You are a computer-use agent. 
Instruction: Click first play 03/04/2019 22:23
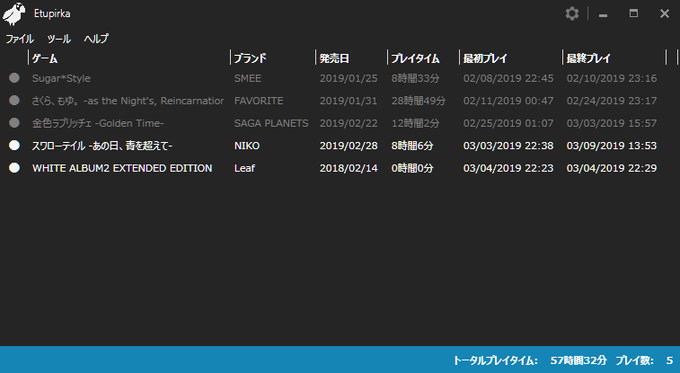tap(508, 168)
